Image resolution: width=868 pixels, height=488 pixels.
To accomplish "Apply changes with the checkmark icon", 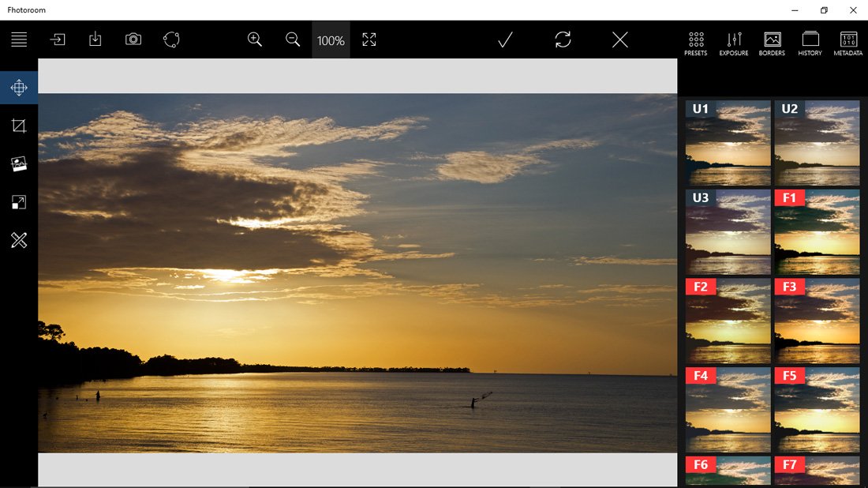I will pos(505,39).
